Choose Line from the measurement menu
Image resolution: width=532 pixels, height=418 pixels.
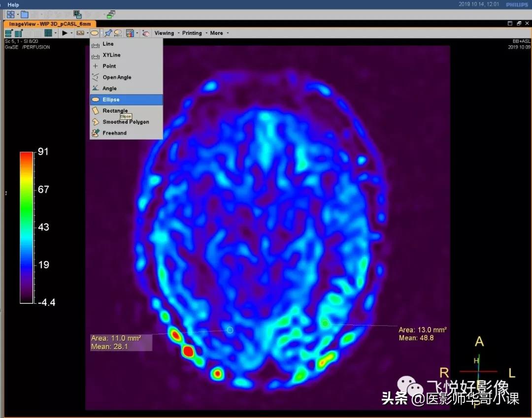click(x=126, y=44)
